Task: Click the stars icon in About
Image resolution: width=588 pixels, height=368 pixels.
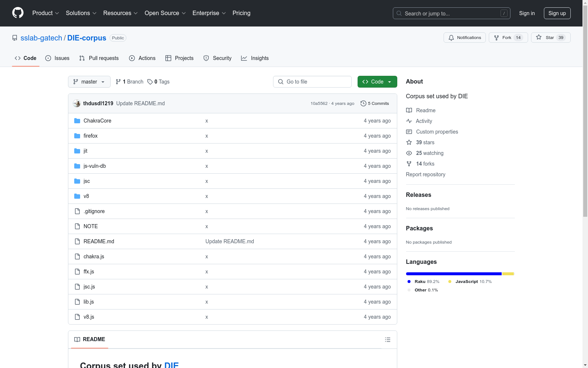Action: (409, 142)
